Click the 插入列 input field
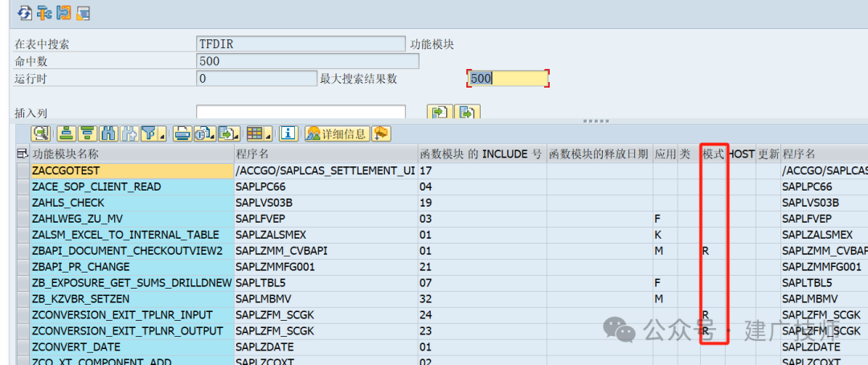868x365 pixels. pos(301,113)
